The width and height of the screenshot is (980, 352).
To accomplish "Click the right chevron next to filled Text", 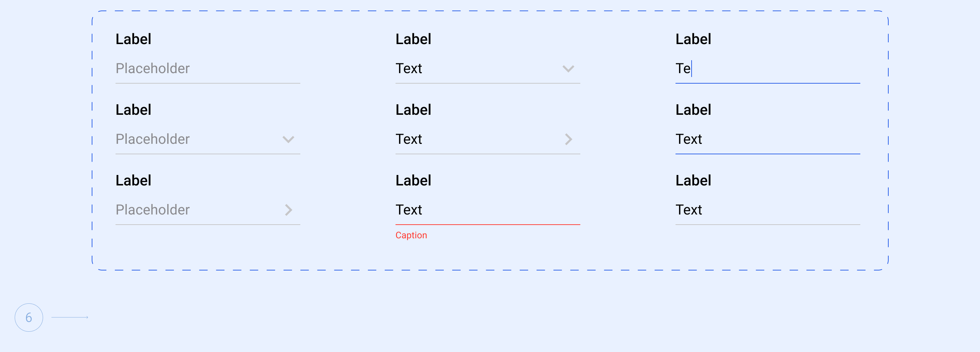I will [569, 140].
